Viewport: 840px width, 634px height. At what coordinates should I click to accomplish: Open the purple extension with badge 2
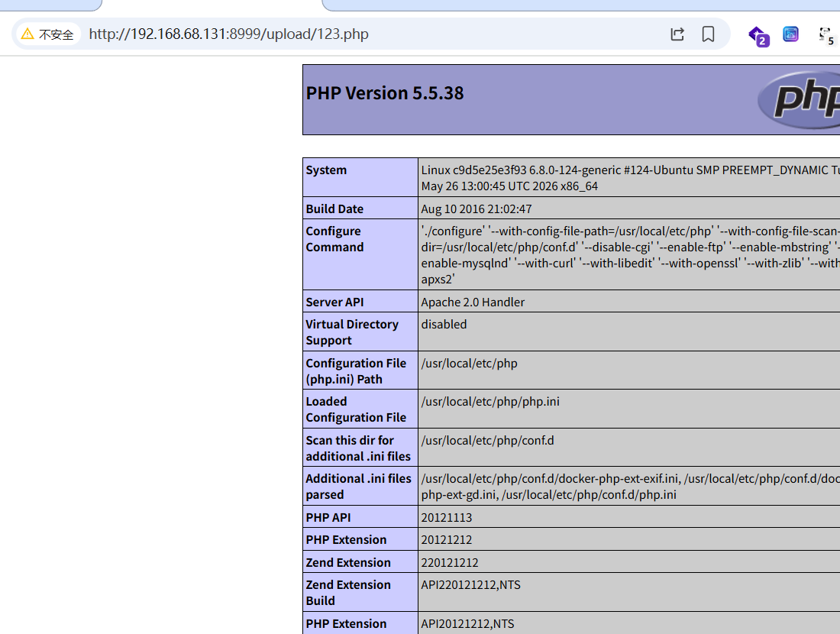point(758,36)
